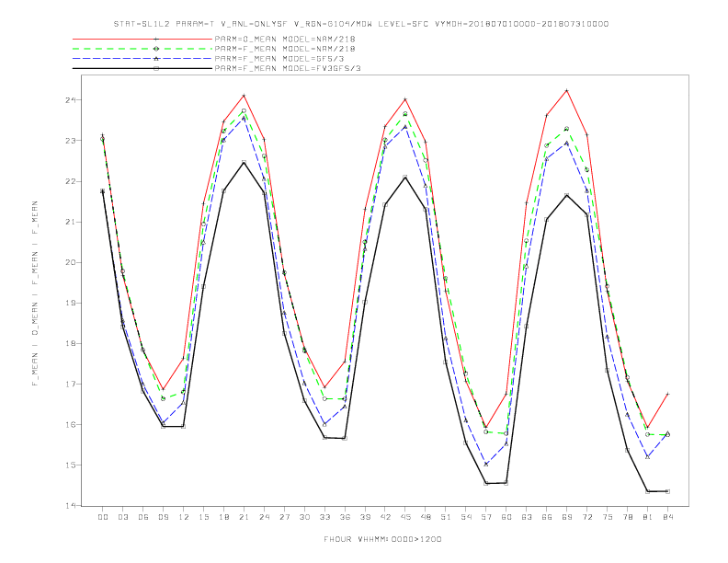The height and width of the screenshot is (563, 728).
Task: Click x-axis tick label 21
Action: (x=244, y=517)
